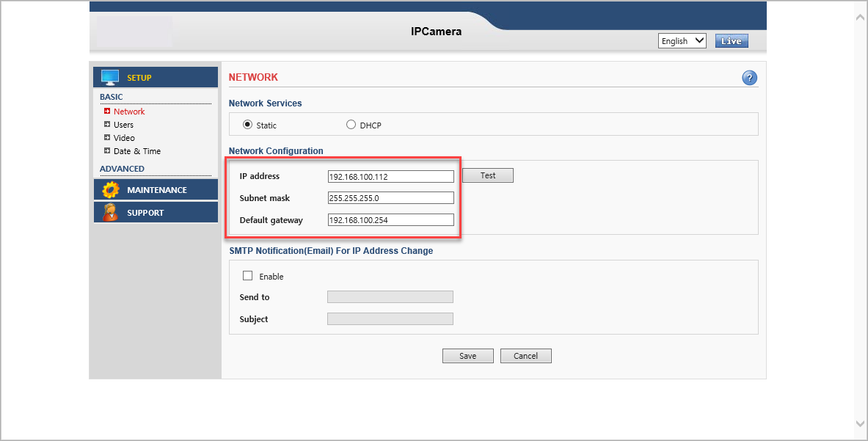This screenshot has width=868, height=441.
Task: Click the Date & Time bullet icon
Action: 107,151
